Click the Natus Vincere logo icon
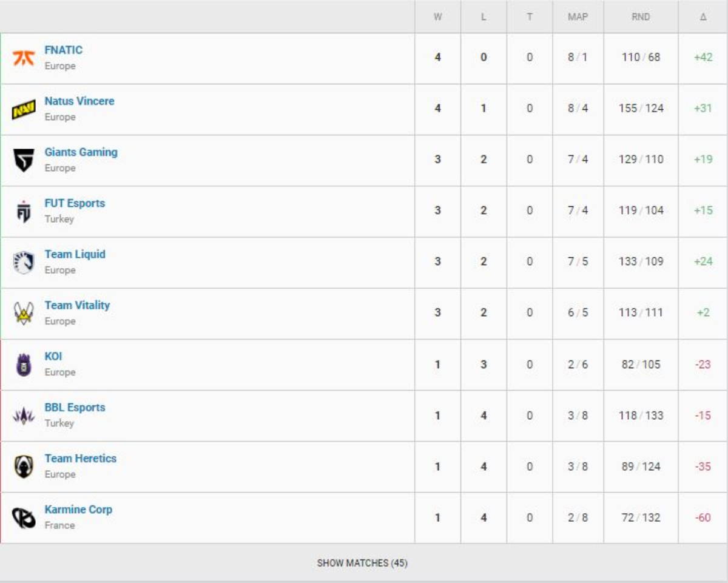 [24, 109]
